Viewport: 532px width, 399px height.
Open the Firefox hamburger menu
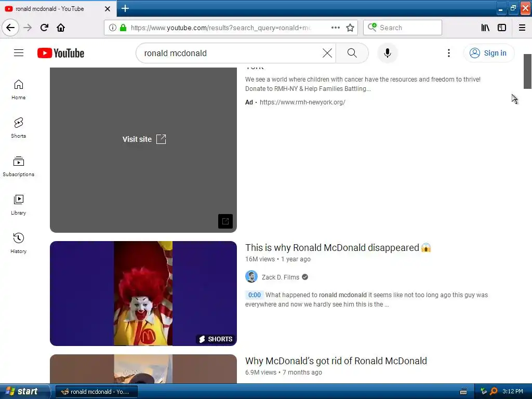click(522, 28)
